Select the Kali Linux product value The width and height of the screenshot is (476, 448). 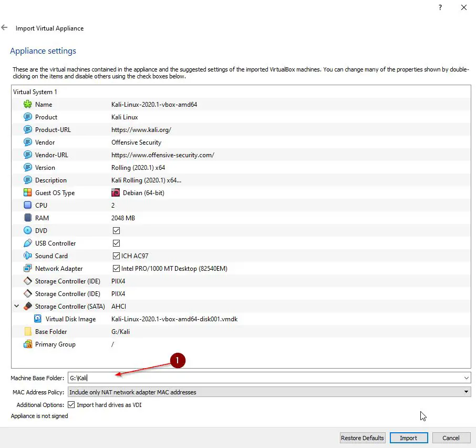[125, 117]
